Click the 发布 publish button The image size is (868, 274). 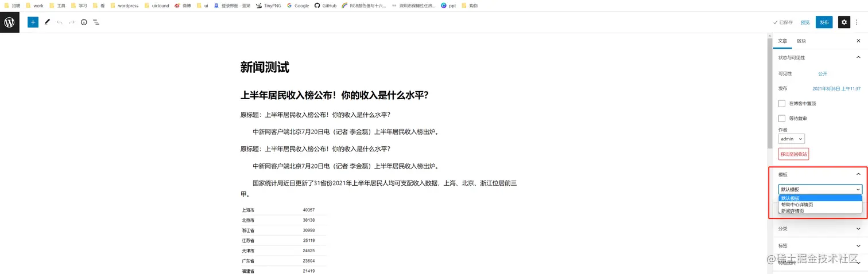[824, 22]
